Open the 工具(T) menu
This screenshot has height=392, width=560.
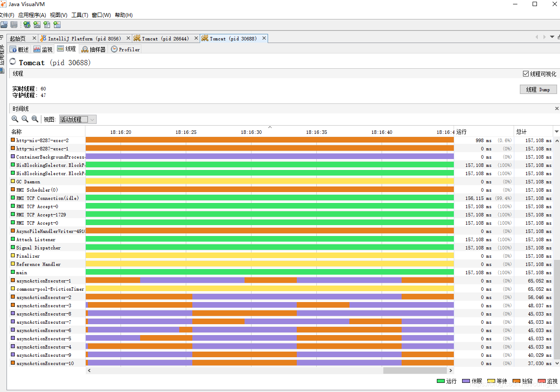(80, 15)
